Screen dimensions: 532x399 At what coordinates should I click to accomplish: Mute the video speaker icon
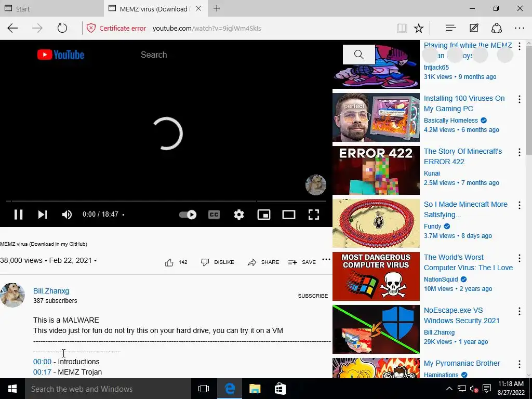(67, 215)
